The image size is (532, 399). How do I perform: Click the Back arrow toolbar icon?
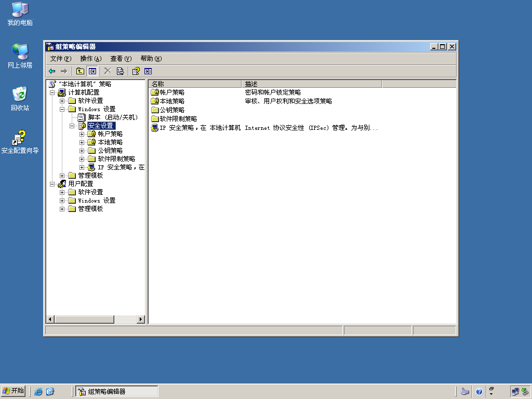52,71
